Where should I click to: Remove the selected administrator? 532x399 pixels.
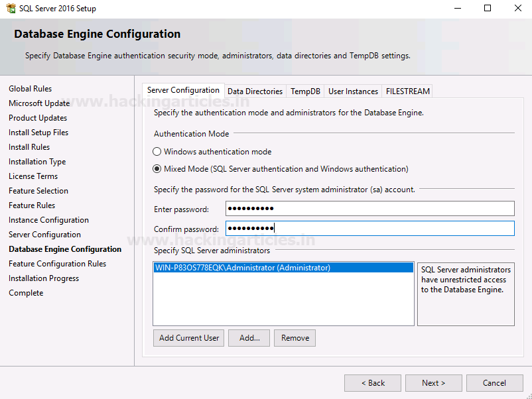coord(295,338)
